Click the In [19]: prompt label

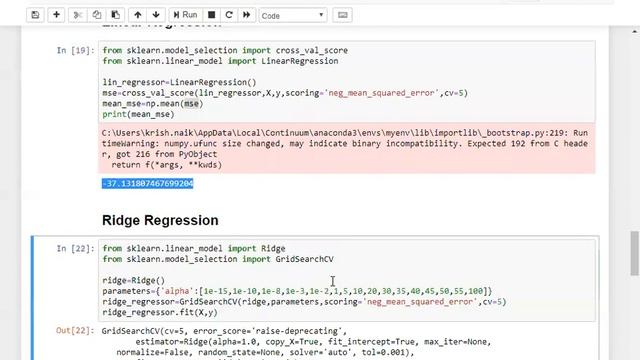point(76,51)
